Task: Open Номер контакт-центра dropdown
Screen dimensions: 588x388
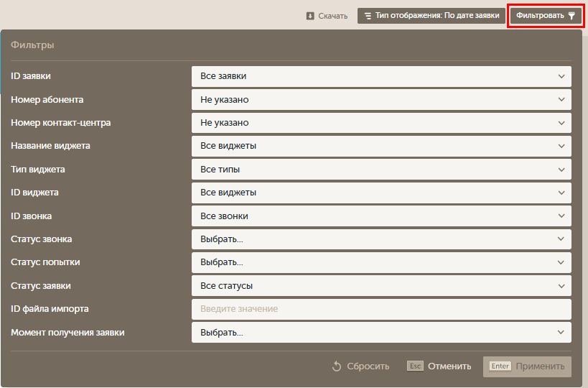Action: point(381,123)
